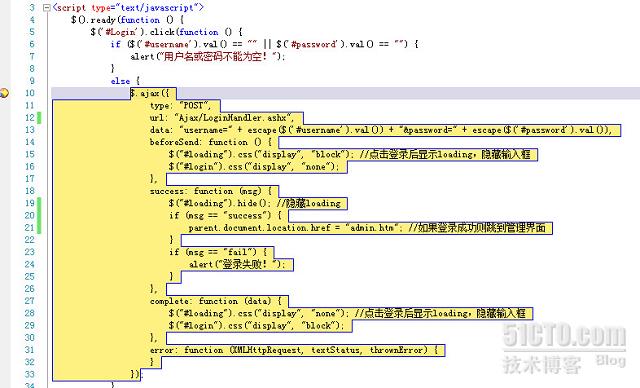Screen dimensions: 640x388
Task: Click the #login css display none line
Action: click(254, 166)
